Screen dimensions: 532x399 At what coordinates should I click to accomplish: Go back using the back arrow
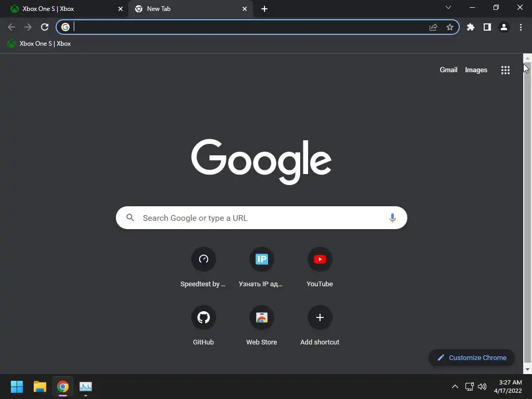pos(11,27)
